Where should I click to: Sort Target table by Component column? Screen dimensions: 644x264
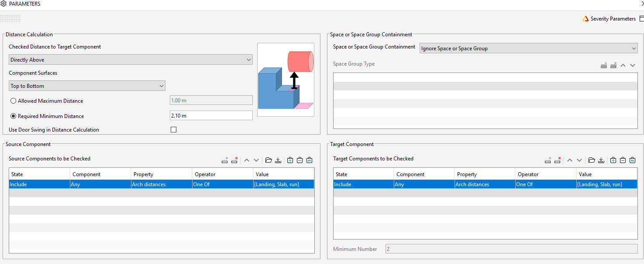tap(424, 174)
